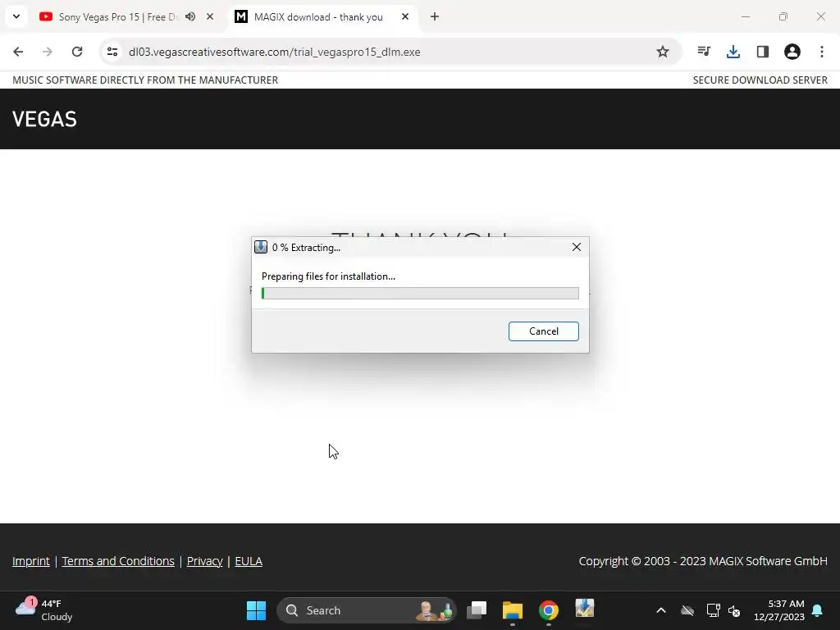Close the Sony Vegas Pro 15 tab
The width and height of the screenshot is (840, 630).
pos(210,16)
